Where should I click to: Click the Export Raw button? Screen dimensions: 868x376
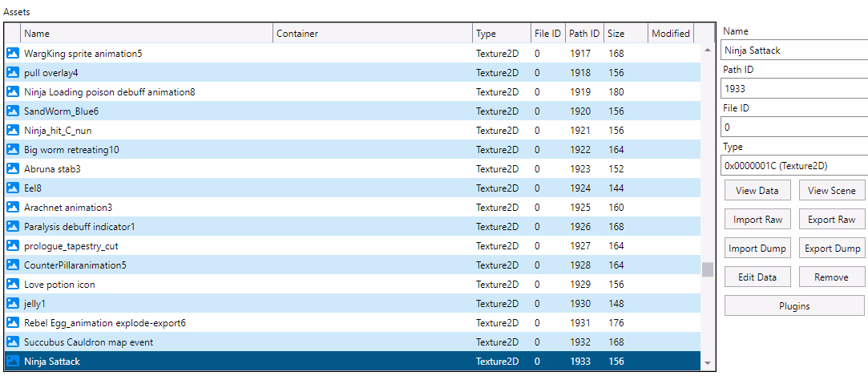click(x=831, y=220)
